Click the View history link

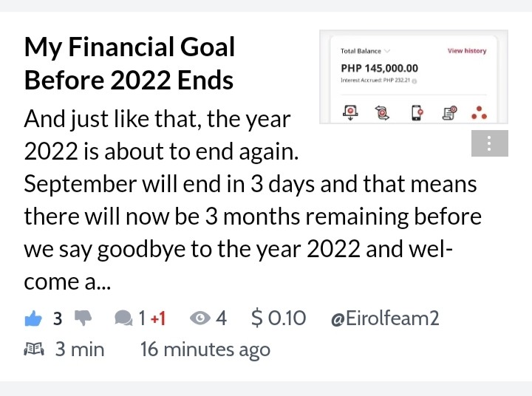click(467, 50)
